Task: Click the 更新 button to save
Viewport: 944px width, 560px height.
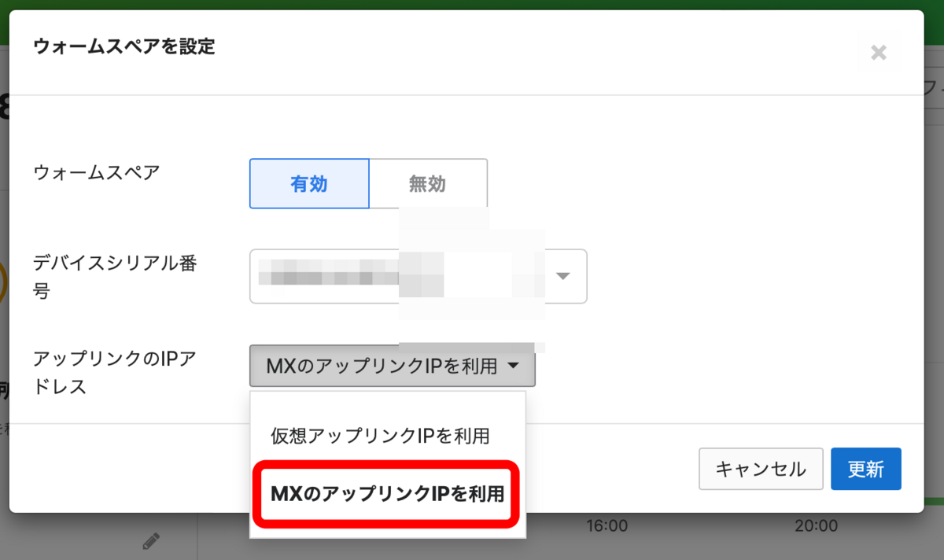Action: (x=865, y=469)
